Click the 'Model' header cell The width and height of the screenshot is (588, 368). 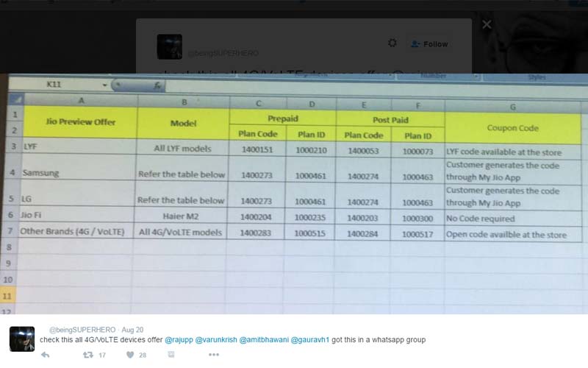(x=183, y=123)
